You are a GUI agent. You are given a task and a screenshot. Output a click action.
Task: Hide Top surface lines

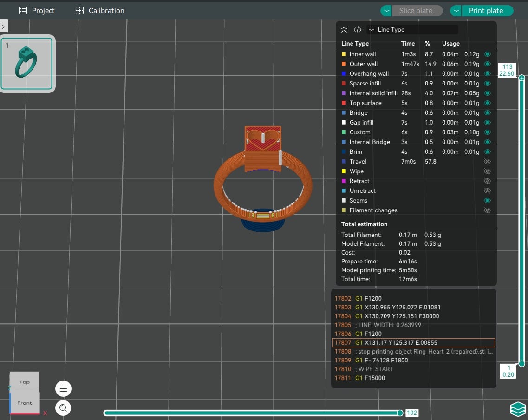pyautogui.click(x=487, y=103)
